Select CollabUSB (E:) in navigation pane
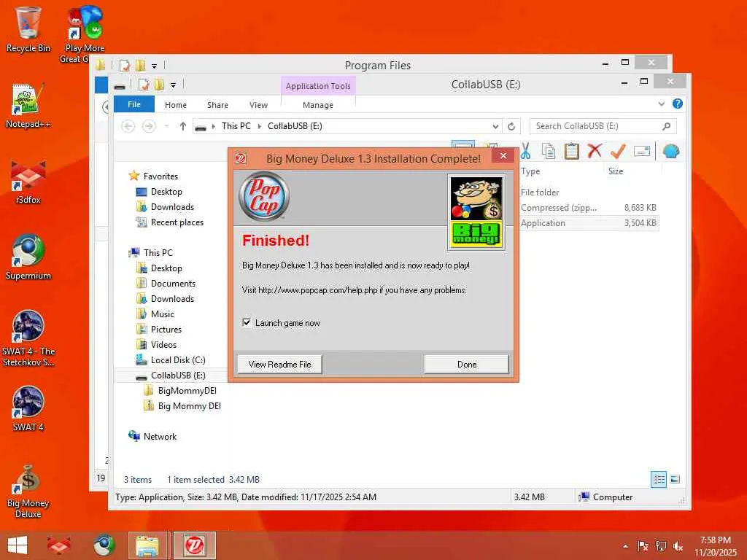The height and width of the screenshot is (560, 747). [x=178, y=376]
